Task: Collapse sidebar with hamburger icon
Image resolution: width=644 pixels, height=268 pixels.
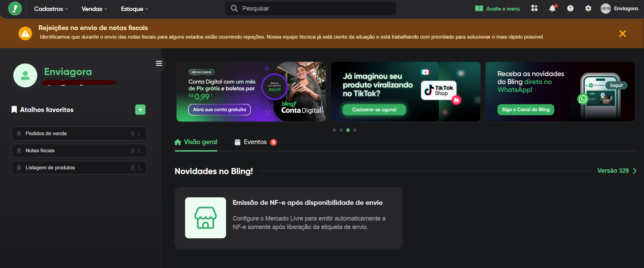Action: click(x=159, y=64)
